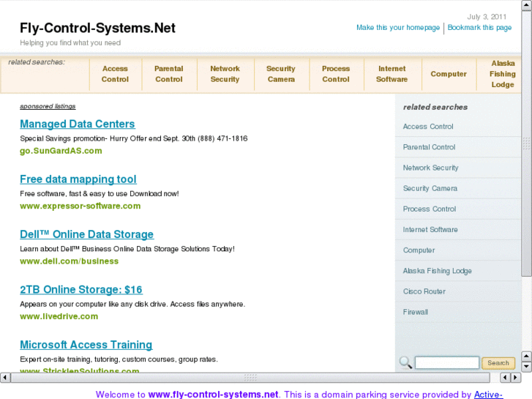This screenshot has width=532, height=399.
Task: Visit www.livedrive.com green URL
Action: pyautogui.click(x=59, y=316)
